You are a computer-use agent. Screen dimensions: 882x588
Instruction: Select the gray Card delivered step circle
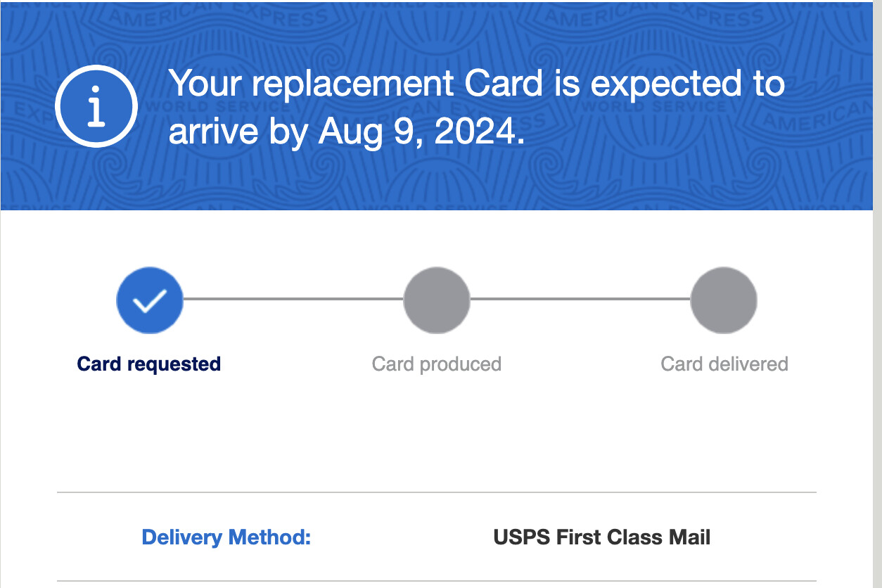pos(724,300)
